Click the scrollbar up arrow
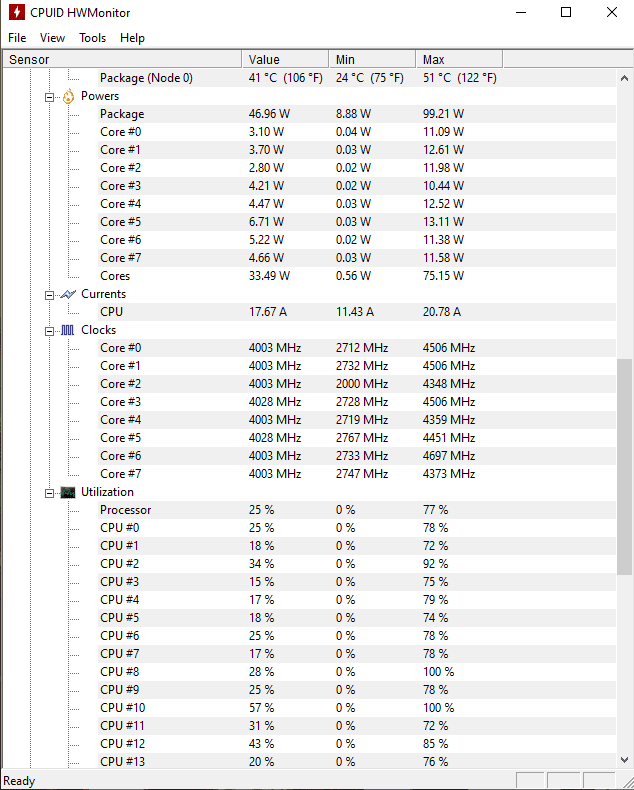 (624, 78)
